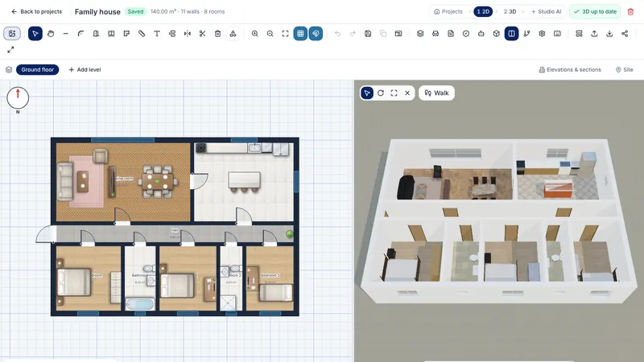Select the hand pan tool
644x362 pixels.
coord(51,34)
